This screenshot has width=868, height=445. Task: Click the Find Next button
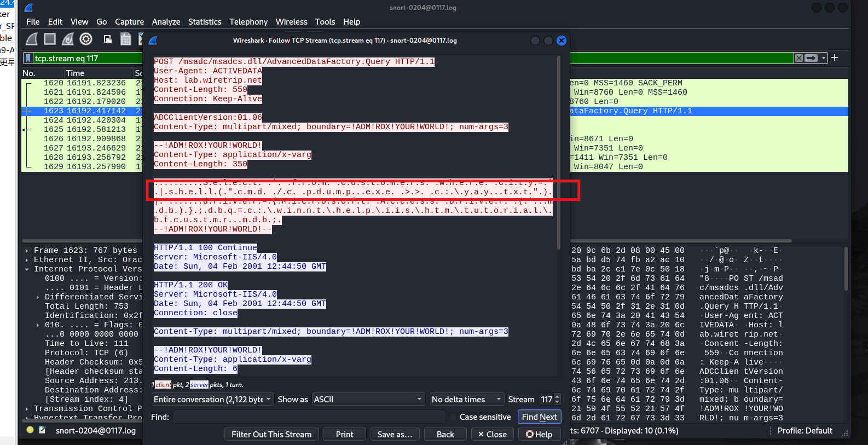tap(539, 417)
